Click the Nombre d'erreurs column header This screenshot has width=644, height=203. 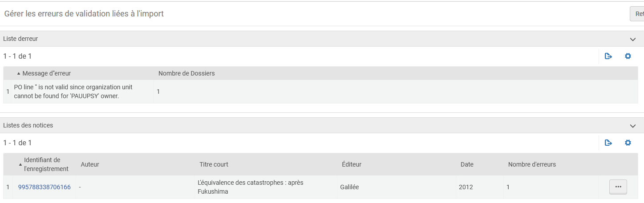click(x=532, y=164)
